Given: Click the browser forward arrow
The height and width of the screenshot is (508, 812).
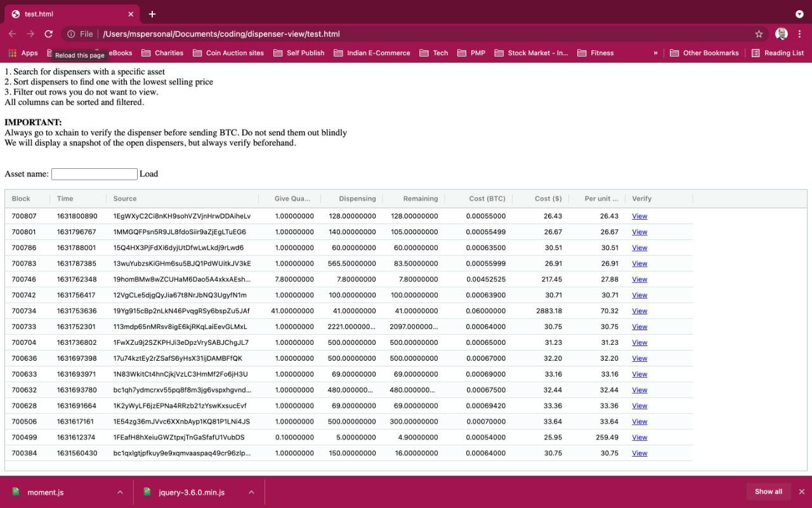Looking at the screenshot, I should pos(30,34).
